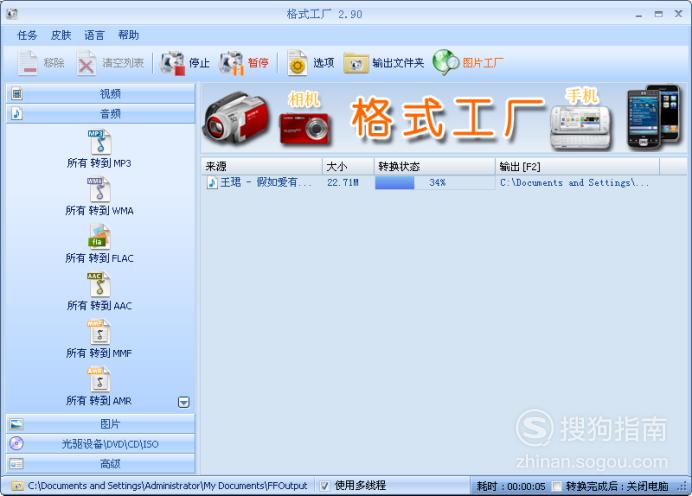Screen dimensions: 692x496
Task: Click the Clear List (清空列表) red X icon
Action: point(86,63)
